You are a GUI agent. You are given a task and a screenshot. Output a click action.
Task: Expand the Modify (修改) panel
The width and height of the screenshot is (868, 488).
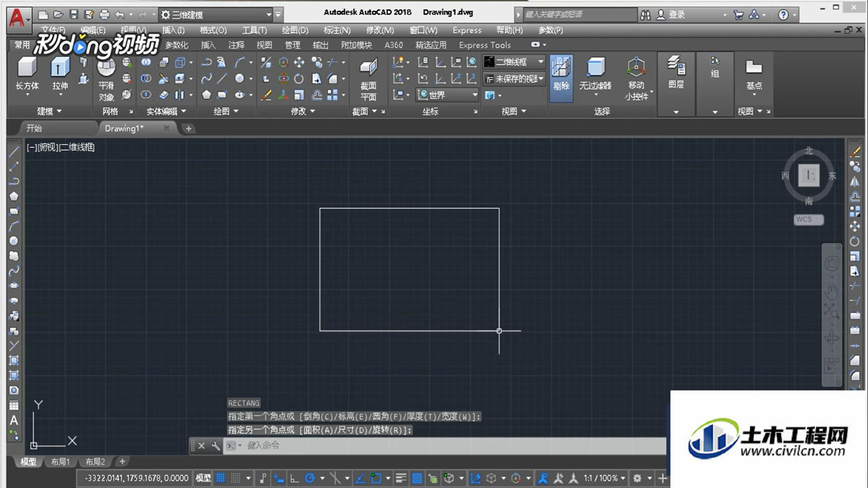(x=302, y=111)
